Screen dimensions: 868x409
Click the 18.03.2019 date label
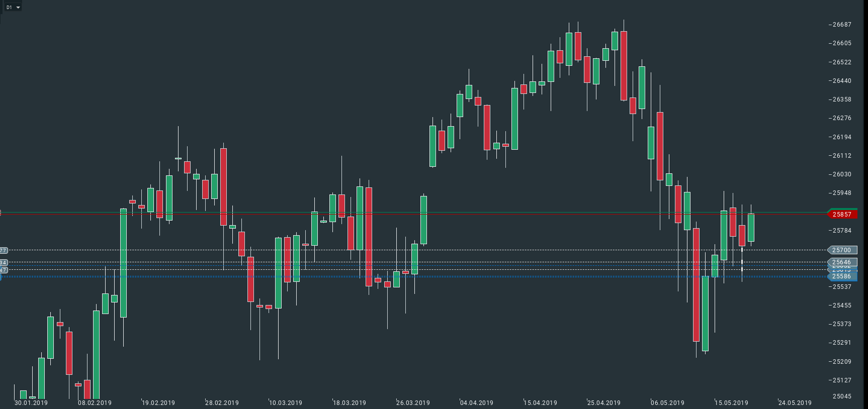coord(350,403)
